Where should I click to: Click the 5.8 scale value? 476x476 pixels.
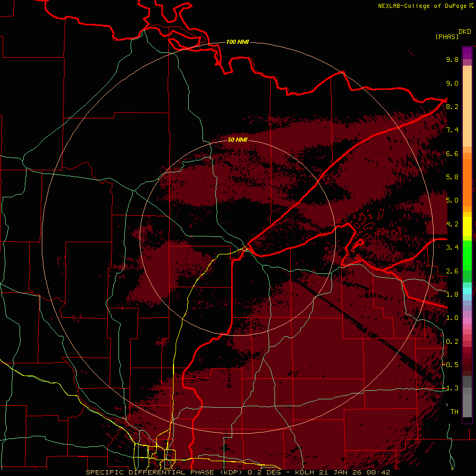pos(452,177)
